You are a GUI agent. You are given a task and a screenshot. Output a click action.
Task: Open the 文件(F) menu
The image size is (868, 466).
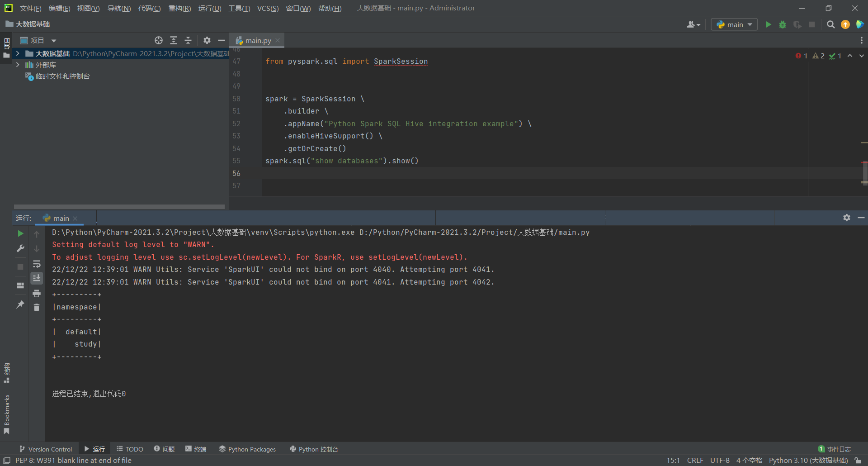[x=30, y=9]
